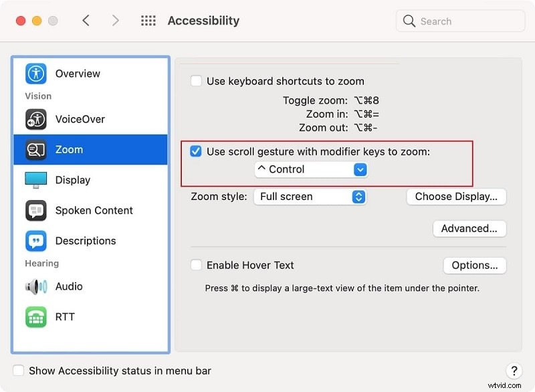
Task: Open the modifier key dropdown showing Control
Action: pyautogui.click(x=310, y=170)
